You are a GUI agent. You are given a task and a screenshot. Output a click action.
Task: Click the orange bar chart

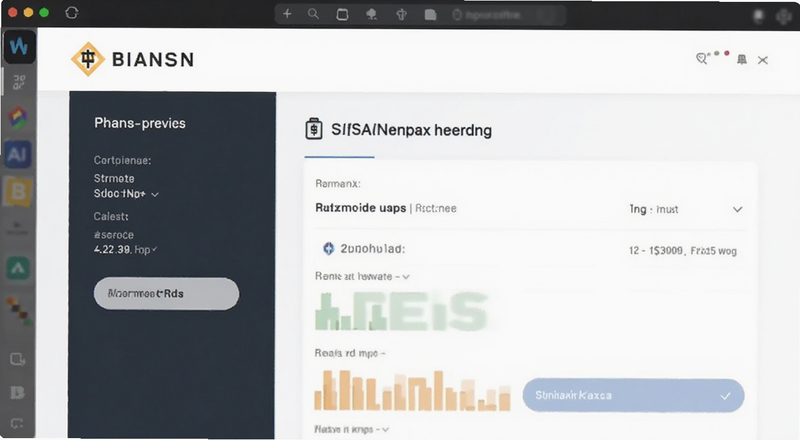(412, 390)
